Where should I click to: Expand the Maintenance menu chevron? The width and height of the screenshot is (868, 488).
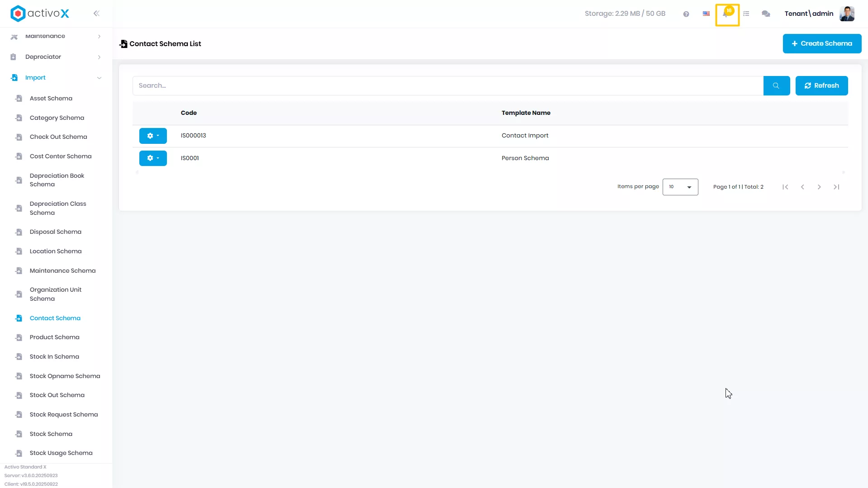(x=99, y=36)
